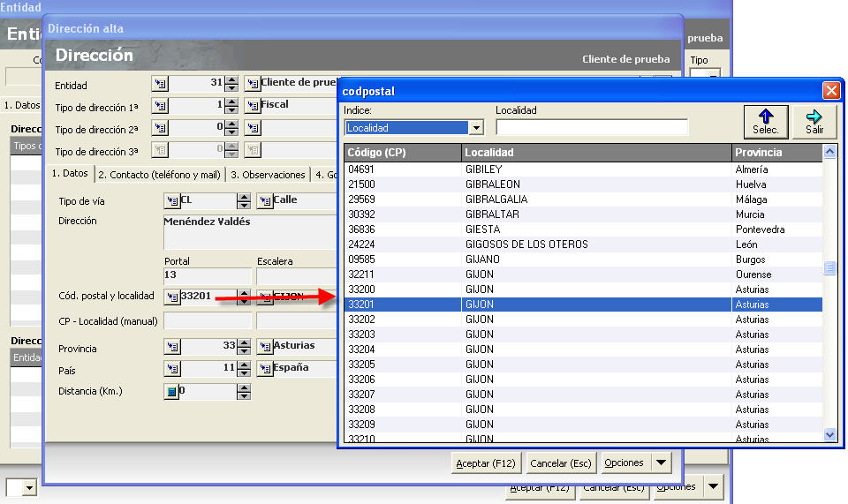Click the Salir button
The width and height of the screenshot is (848, 504).
pos(814,121)
